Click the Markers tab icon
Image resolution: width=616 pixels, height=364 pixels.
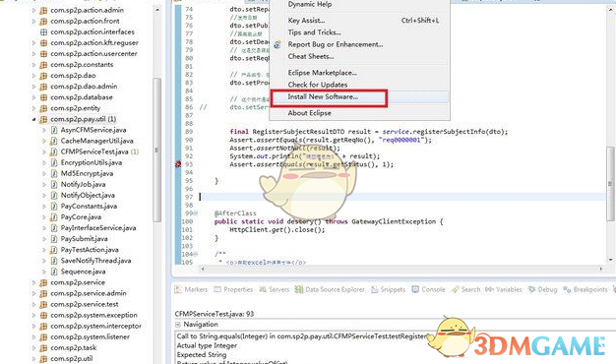tap(178, 289)
